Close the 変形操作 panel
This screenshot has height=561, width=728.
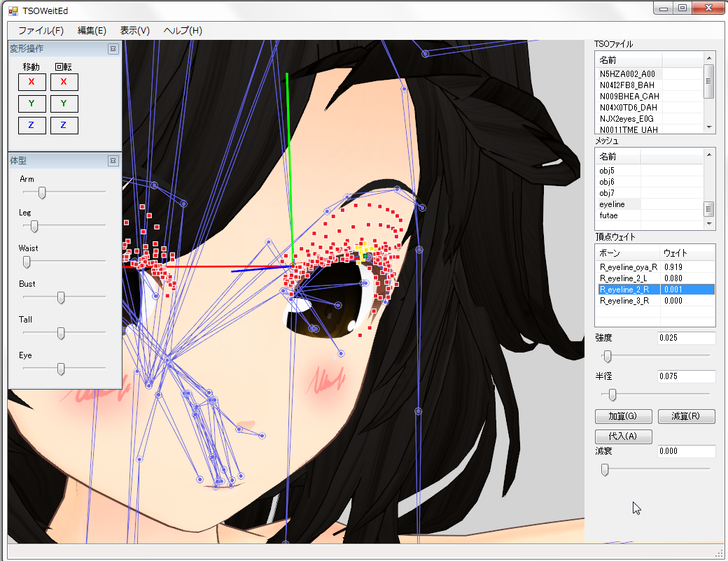[x=113, y=49]
